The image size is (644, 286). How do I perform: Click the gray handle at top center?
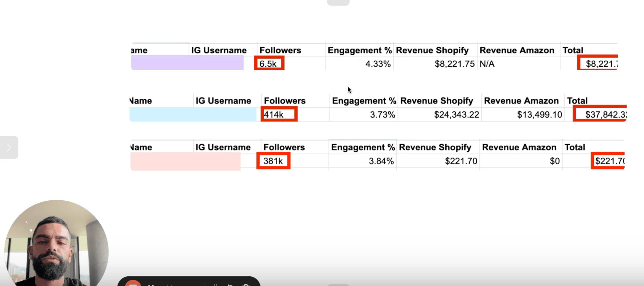click(338, 2)
